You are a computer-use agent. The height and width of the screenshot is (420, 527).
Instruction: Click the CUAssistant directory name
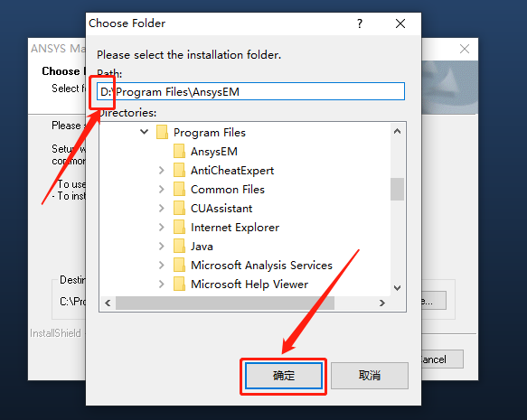tap(221, 209)
